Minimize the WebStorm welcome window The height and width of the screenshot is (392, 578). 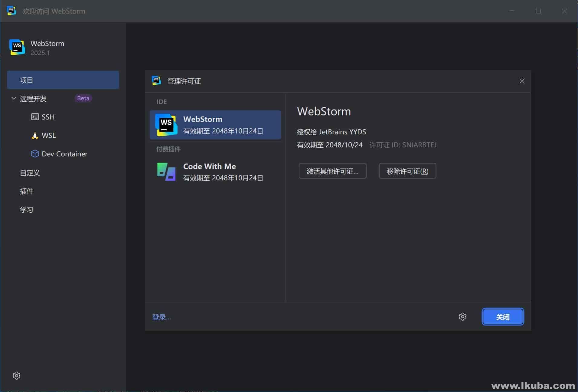coord(512,11)
